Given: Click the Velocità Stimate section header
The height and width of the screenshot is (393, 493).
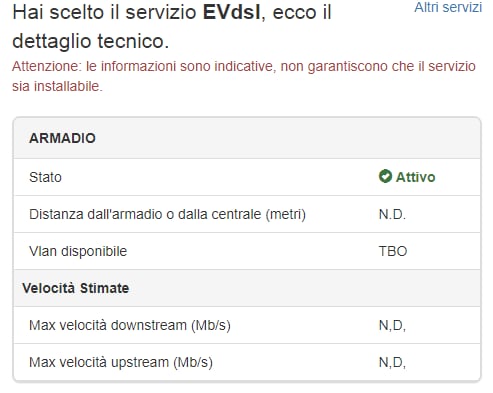Looking at the screenshot, I should (76, 288).
